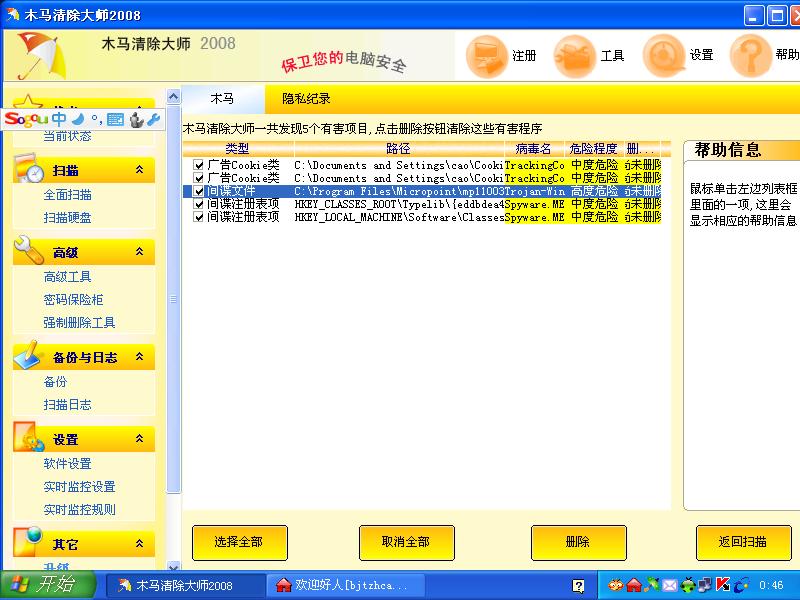Open the 软件设置 link

(67, 464)
